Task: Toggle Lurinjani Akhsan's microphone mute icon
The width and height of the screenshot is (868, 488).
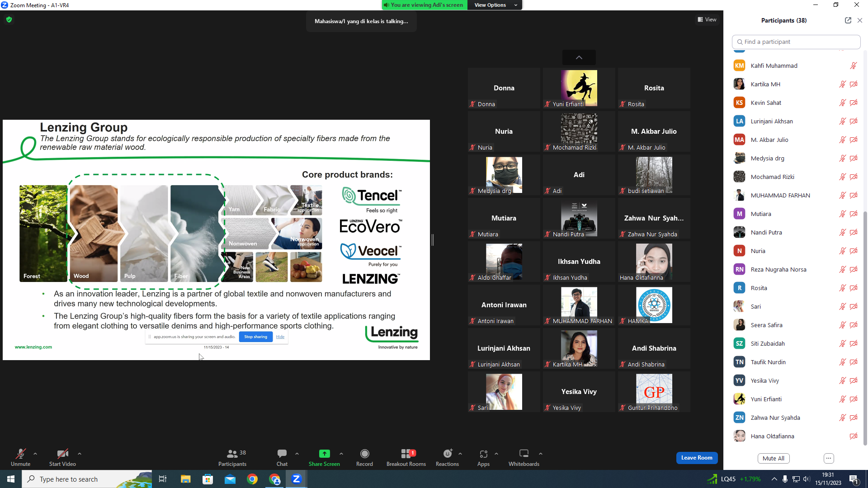Action: [842, 121]
